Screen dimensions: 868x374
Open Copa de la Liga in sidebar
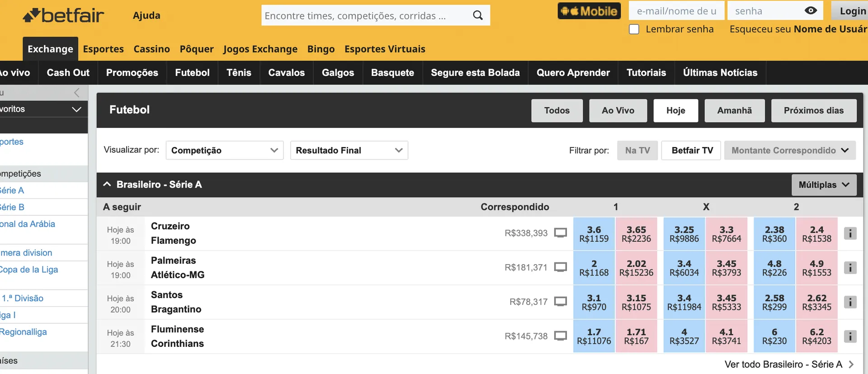29,270
